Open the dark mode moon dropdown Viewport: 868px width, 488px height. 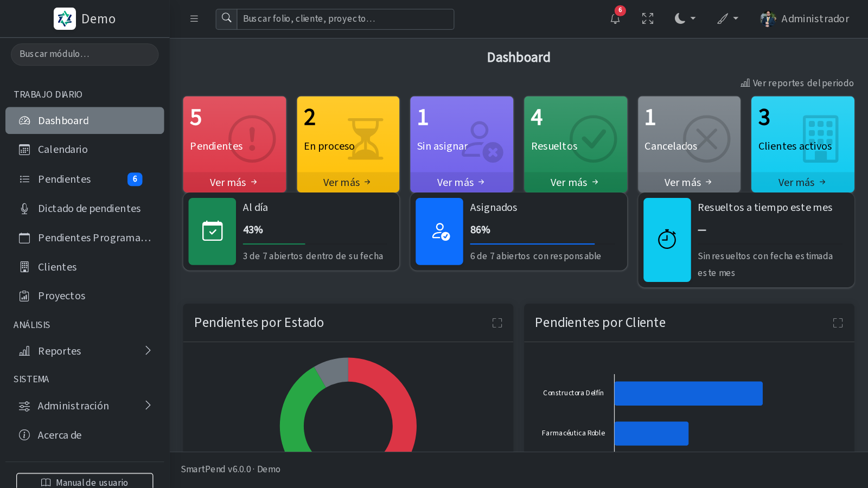click(x=685, y=19)
